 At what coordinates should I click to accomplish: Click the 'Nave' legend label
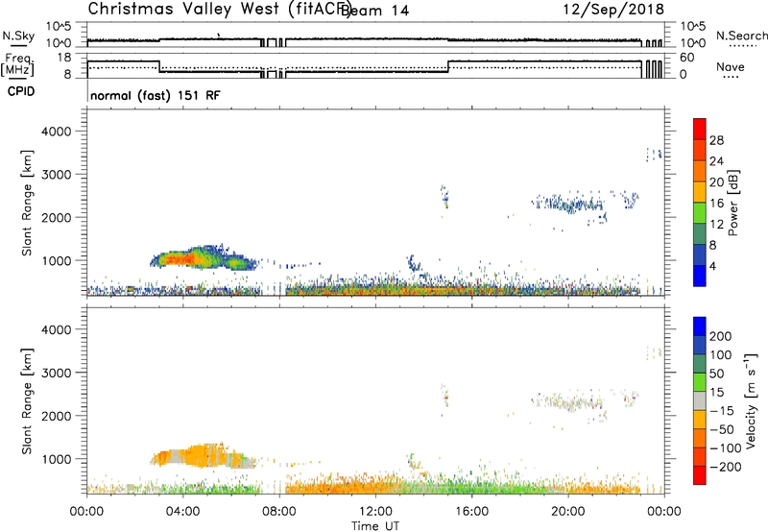click(x=731, y=66)
